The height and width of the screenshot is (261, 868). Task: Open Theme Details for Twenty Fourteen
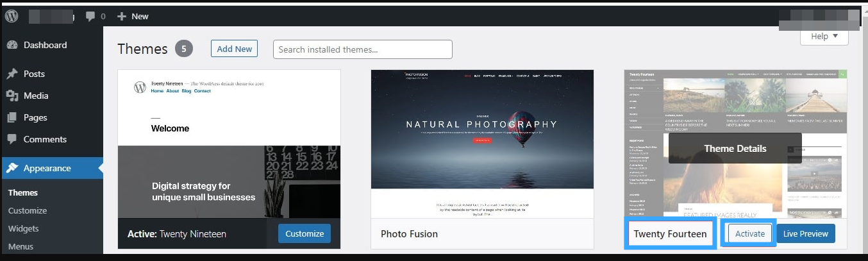(x=735, y=148)
